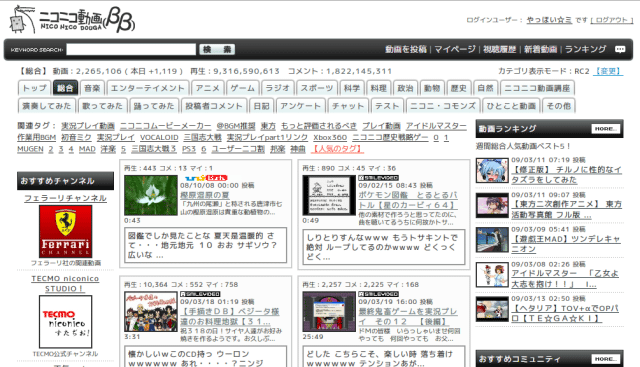
Task: Click the 検索 search button
Action: point(217,49)
